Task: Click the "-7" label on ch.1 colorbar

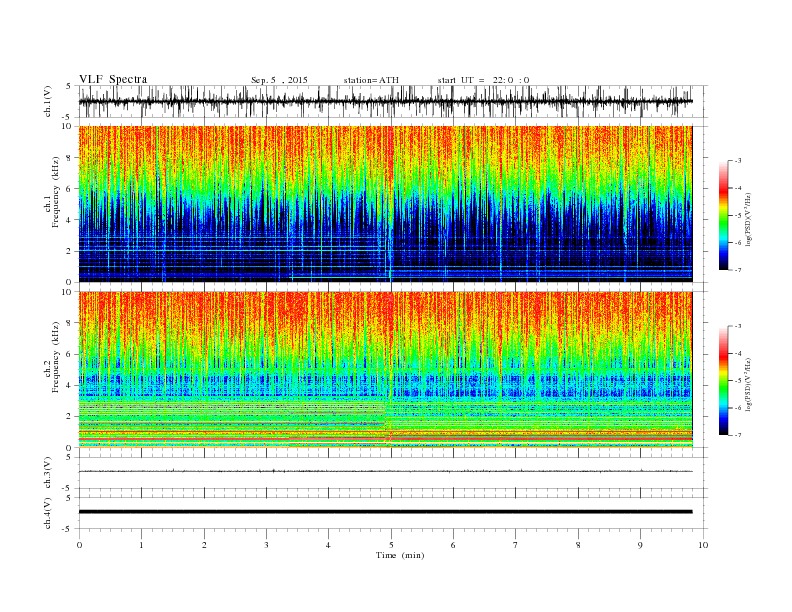Action: (737, 270)
